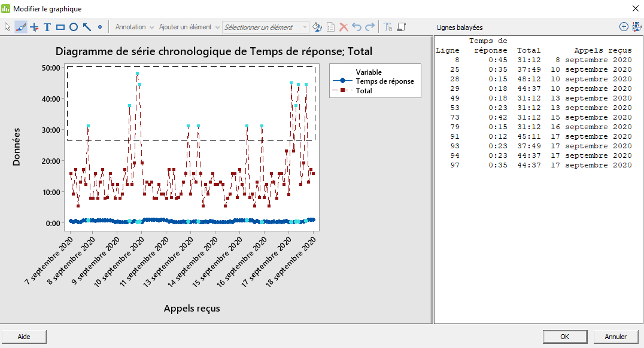
Task: Undo the last graph edit
Action: [357, 27]
